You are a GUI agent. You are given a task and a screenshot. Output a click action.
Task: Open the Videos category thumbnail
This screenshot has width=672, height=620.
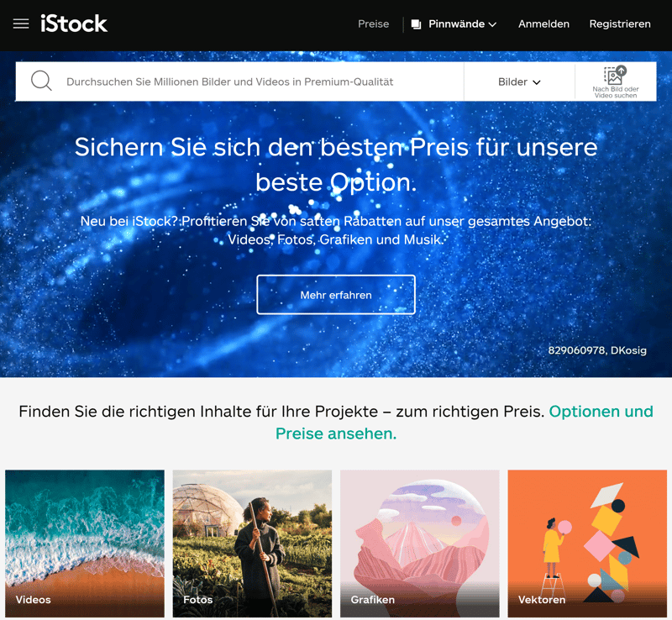[85, 544]
